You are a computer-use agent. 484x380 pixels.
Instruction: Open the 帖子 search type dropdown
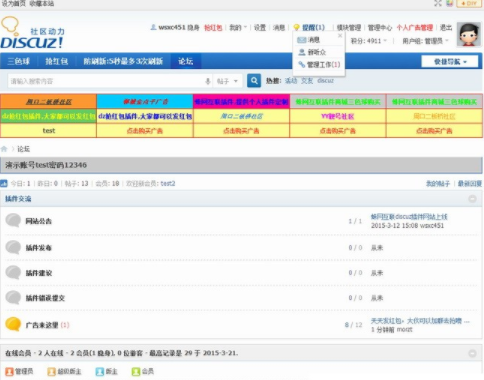point(227,81)
